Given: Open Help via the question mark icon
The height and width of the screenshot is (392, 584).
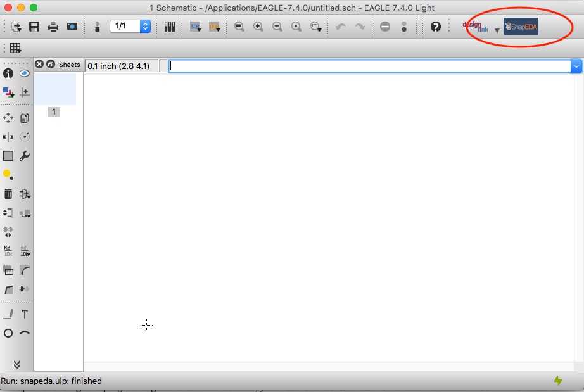Looking at the screenshot, I should [x=435, y=27].
